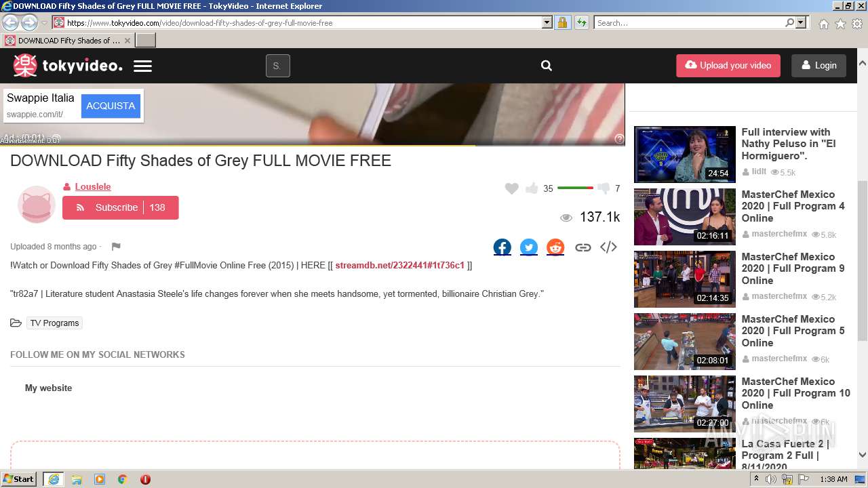Open the browser Tools gear icon
The image size is (868, 488).
tap(857, 24)
